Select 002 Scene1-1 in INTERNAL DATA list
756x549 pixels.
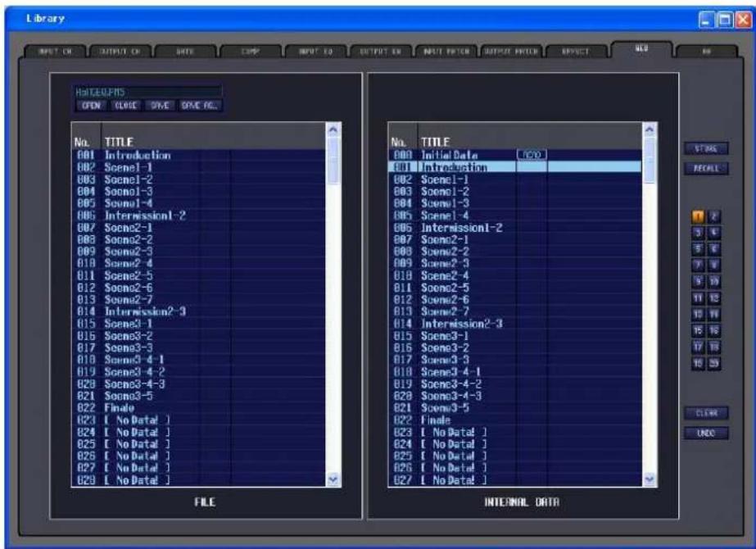click(515, 179)
